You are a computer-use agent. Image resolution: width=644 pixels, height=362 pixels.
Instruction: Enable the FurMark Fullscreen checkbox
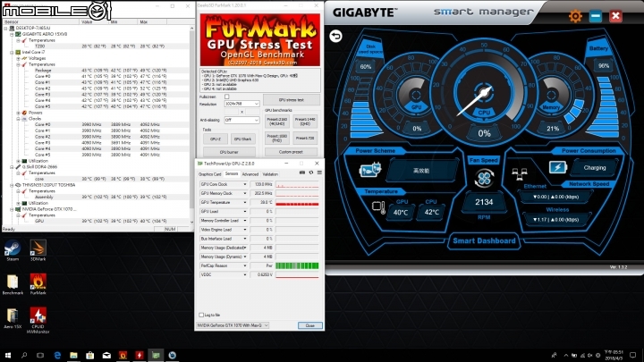point(226,97)
